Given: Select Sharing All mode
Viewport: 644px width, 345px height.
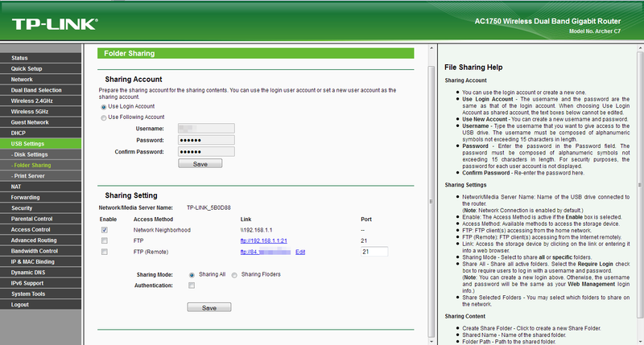Looking at the screenshot, I should point(192,275).
